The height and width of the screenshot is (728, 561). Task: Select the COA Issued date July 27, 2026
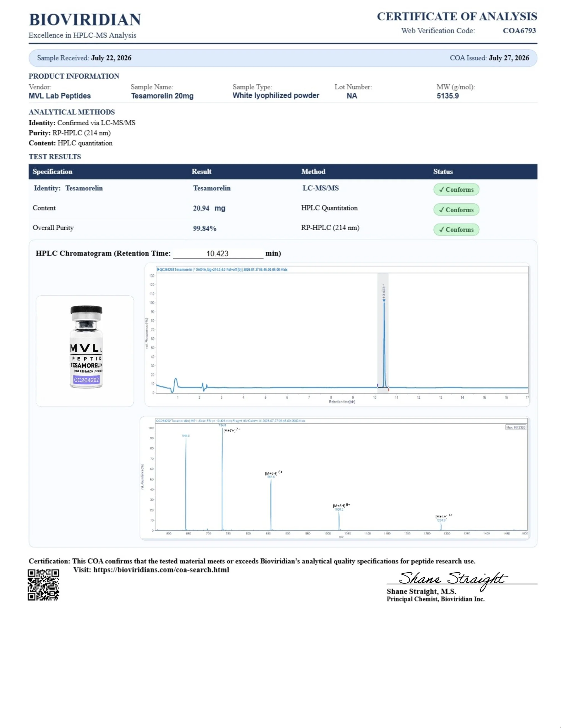509,58
